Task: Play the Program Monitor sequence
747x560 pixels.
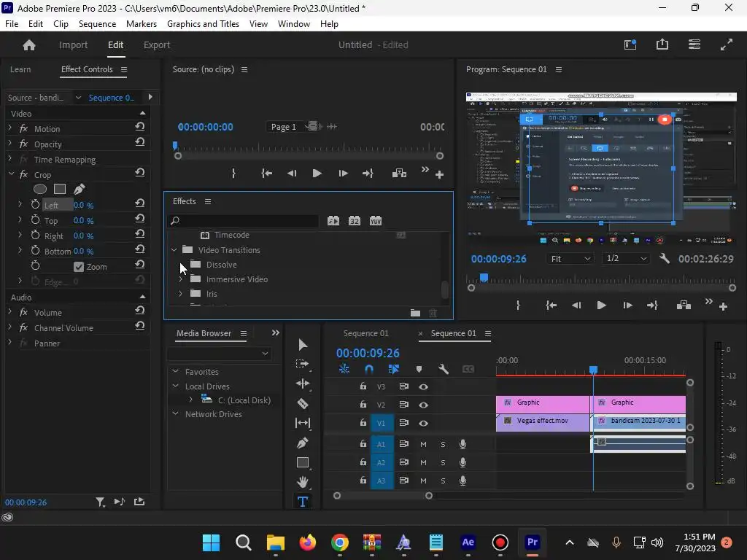Action: (601, 306)
